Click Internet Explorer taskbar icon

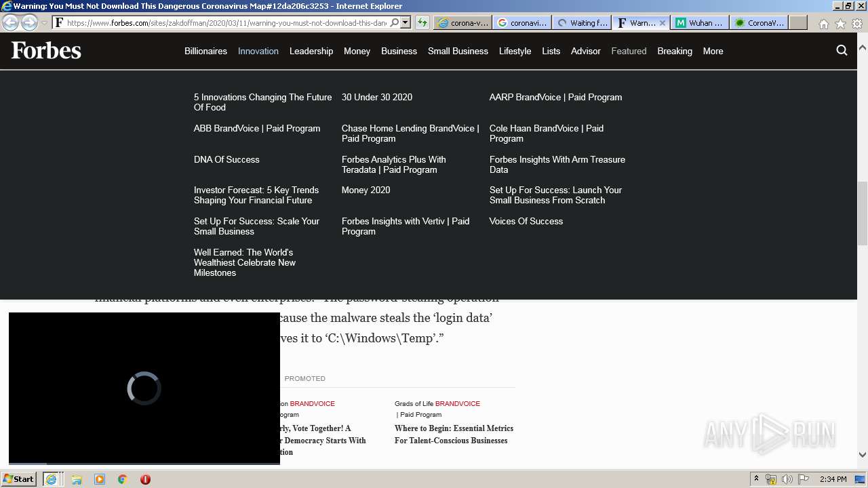pos(51,479)
